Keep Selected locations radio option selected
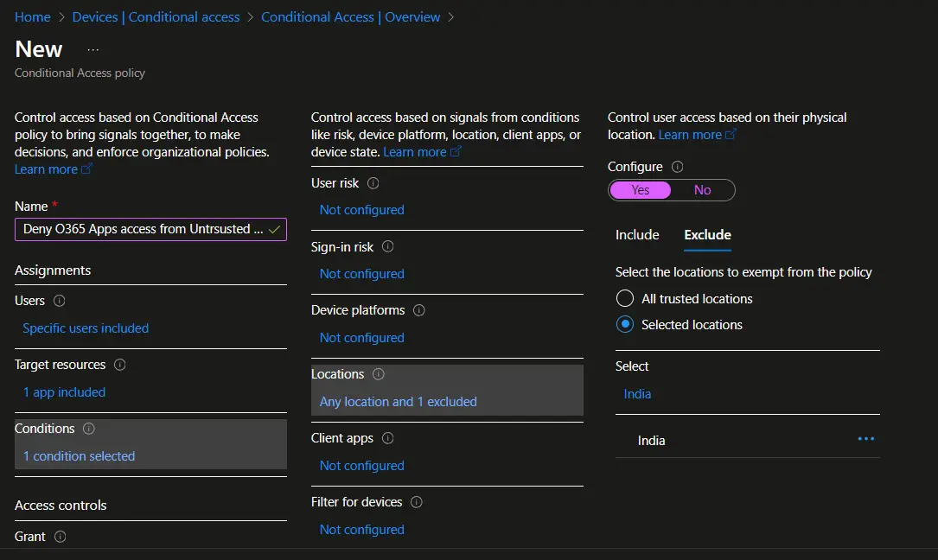938x560 pixels. tap(625, 324)
